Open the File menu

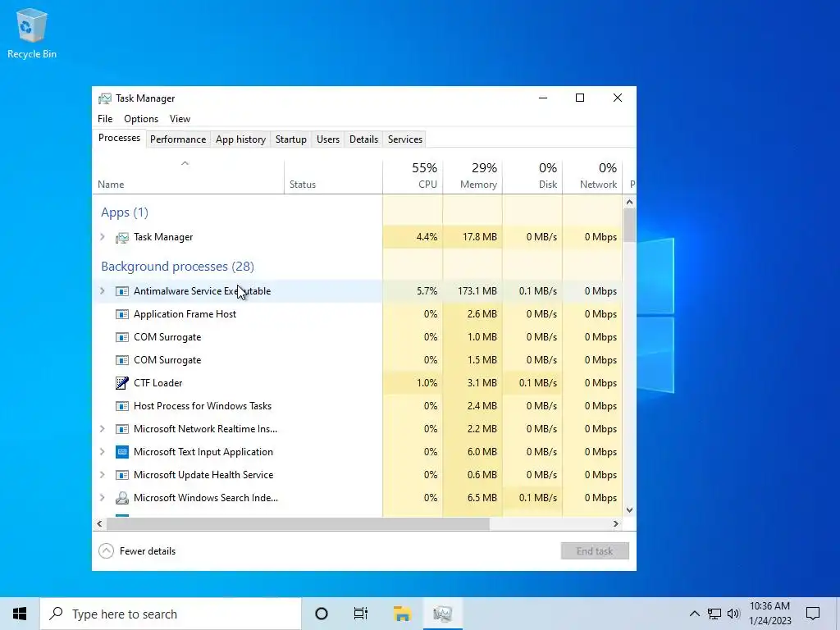(105, 119)
